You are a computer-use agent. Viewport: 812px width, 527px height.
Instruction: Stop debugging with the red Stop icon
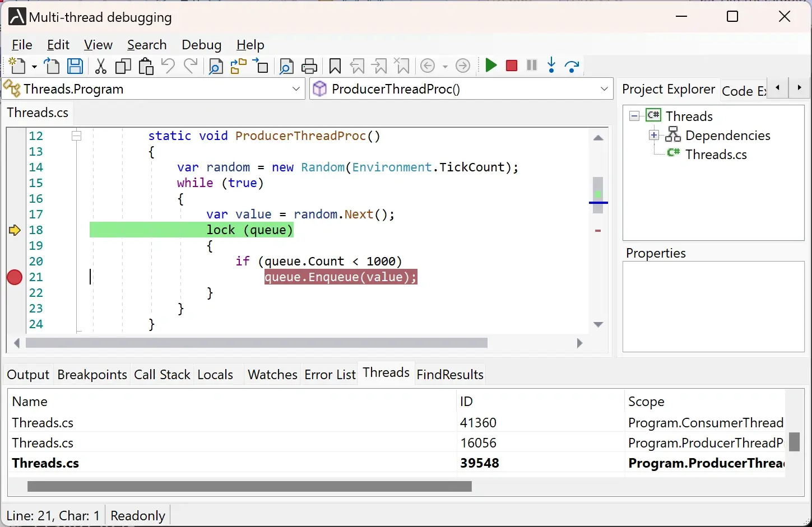[511, 66]
